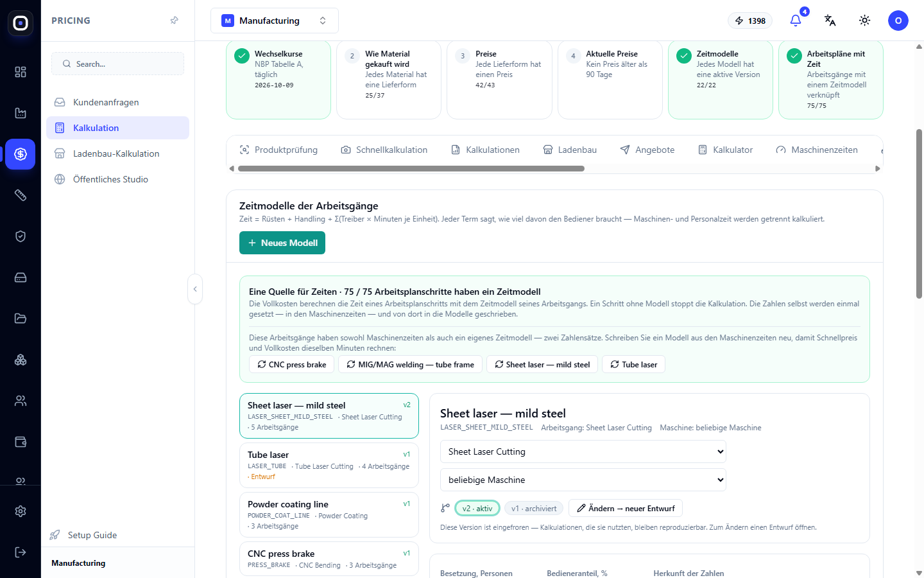
Task: Switch to the Maschinenzeiten tab
Action: coord(817,150)
